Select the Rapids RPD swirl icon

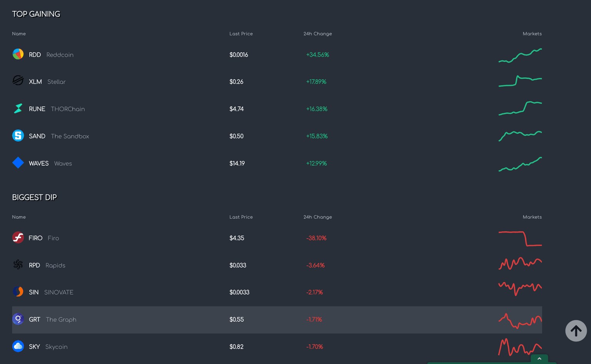(x=18, y=264)
